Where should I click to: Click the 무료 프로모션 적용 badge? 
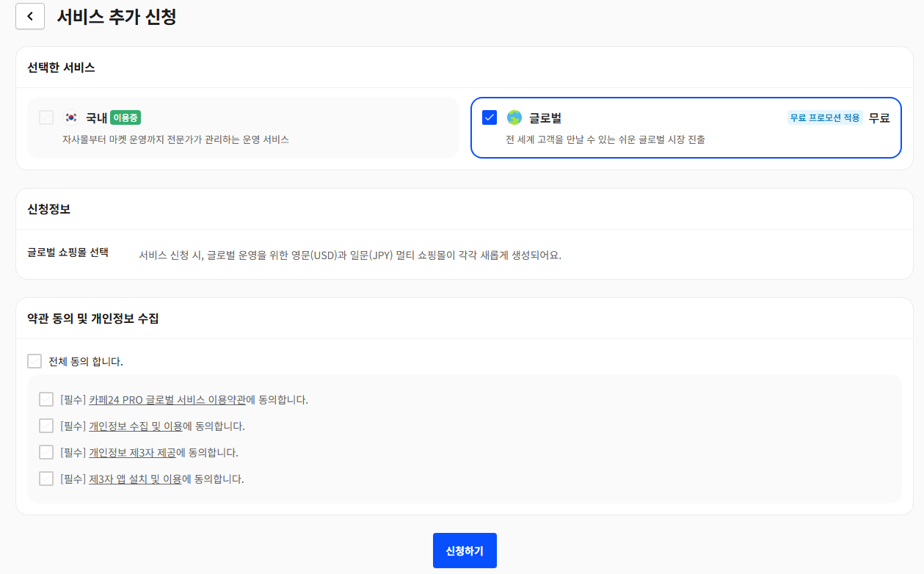[825, 117]
